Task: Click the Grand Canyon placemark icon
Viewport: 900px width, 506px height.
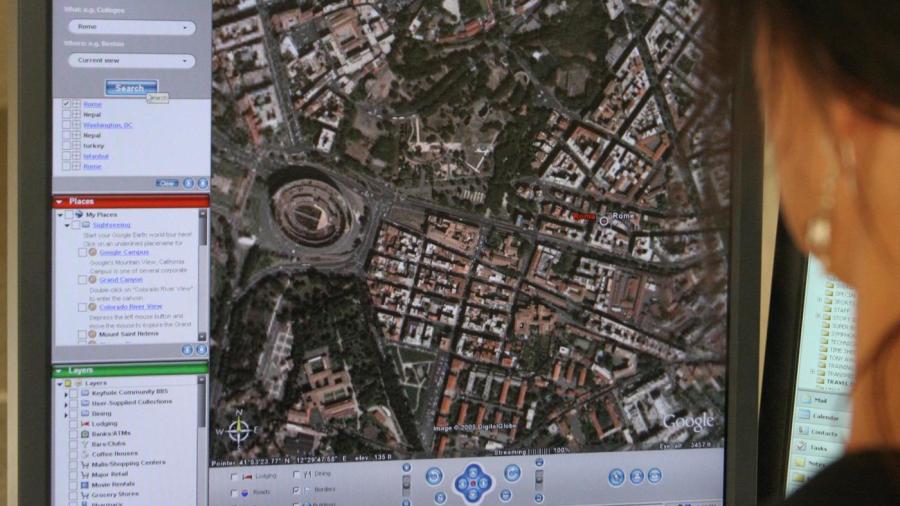Action: pos(92,280)
